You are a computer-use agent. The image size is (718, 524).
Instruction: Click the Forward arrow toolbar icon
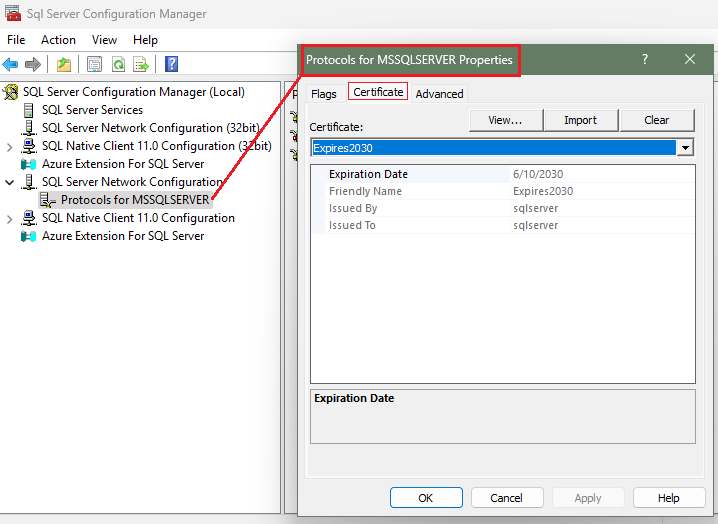(33, 64)
